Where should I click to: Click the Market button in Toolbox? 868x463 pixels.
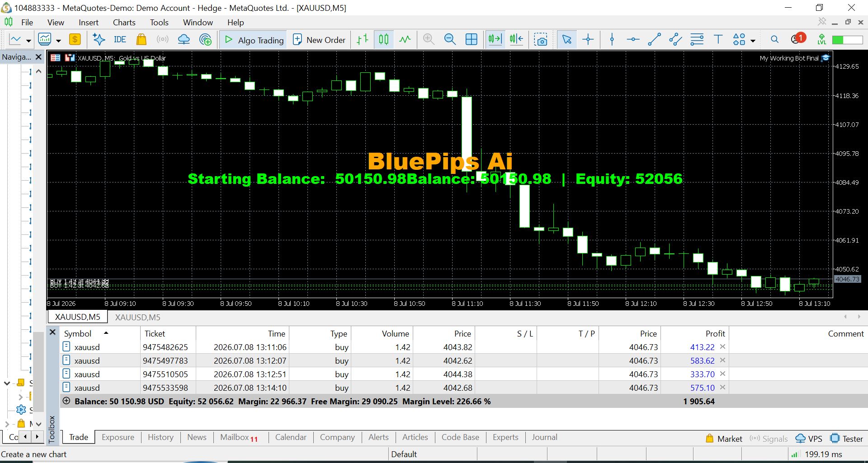[724, 439]
